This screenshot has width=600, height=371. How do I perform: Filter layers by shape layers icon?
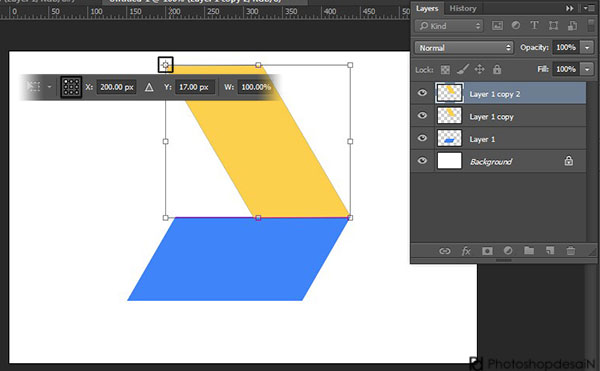(553, 26)
